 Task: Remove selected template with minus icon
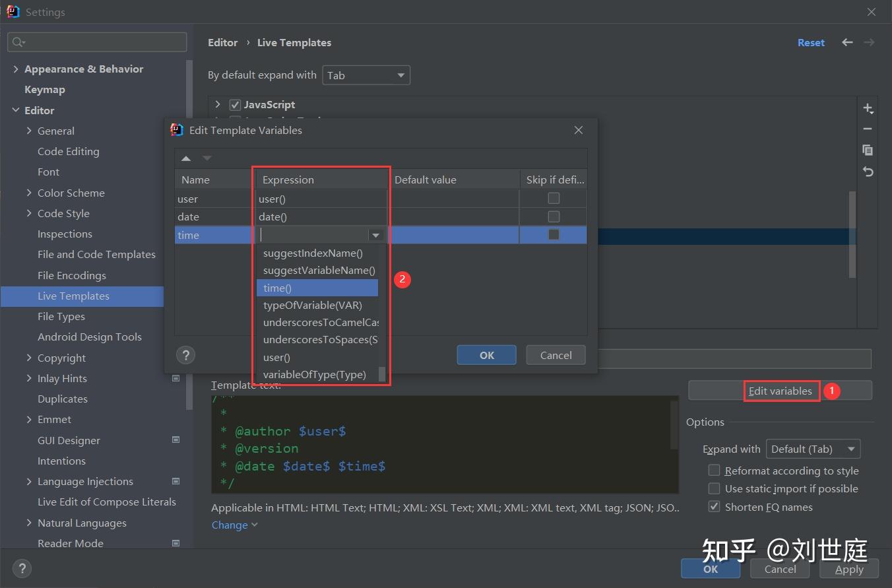coord(868,129)
